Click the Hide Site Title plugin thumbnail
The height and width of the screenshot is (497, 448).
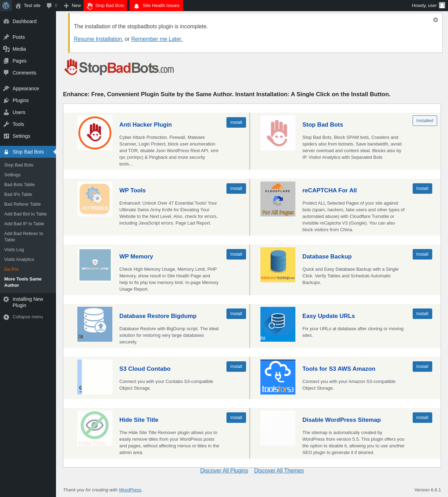(95, 428)
